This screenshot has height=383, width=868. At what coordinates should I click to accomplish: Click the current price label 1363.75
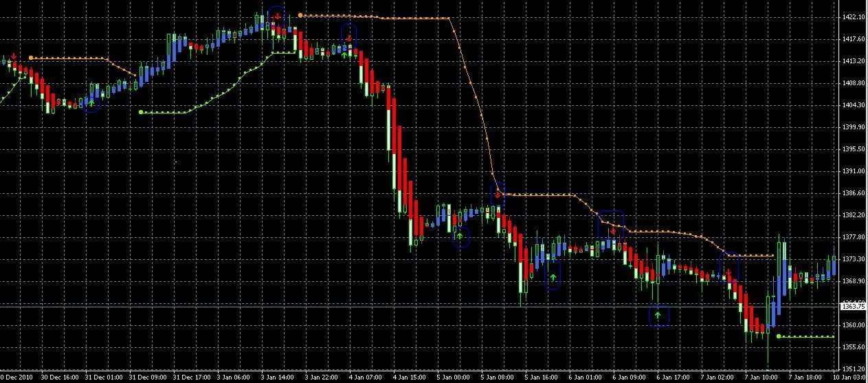tap(853, 307)
